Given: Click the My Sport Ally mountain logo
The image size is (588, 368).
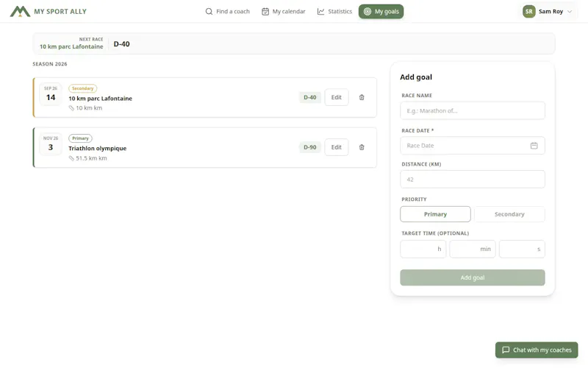Looking at the screenshot, I should 20,12.
